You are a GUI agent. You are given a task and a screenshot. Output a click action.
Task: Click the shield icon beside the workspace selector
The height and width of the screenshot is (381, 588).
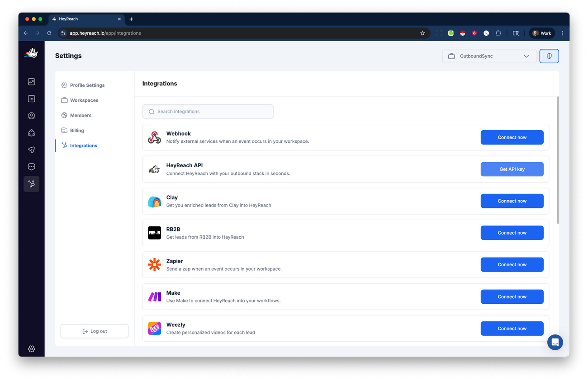tap(549, 56)
